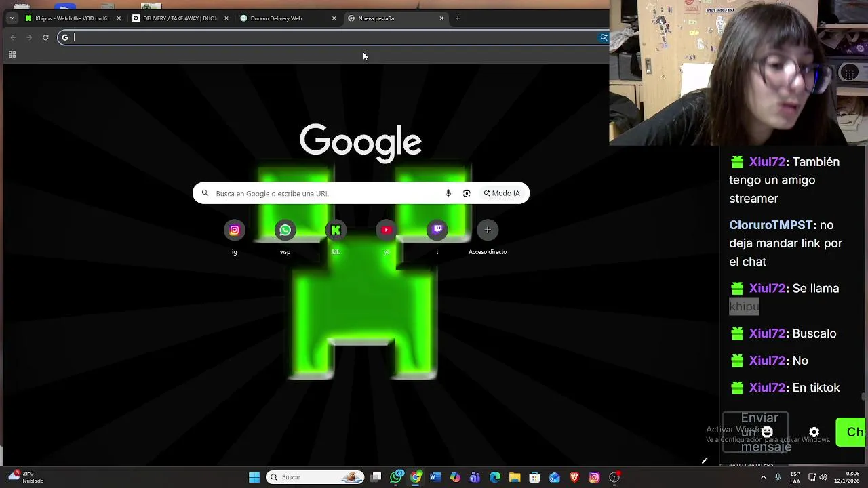Add a new shortcut with 'Acceso directo'
Screen dimensions: 868x488
488,230
